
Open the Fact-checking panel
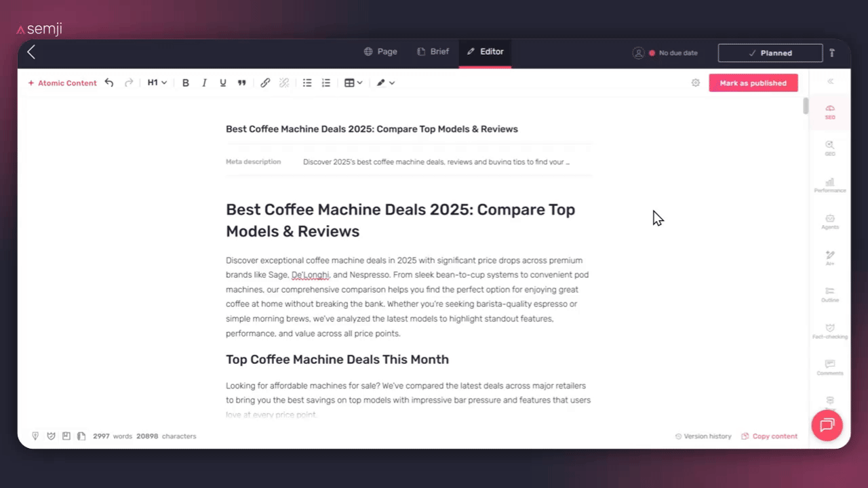point(830,331)
